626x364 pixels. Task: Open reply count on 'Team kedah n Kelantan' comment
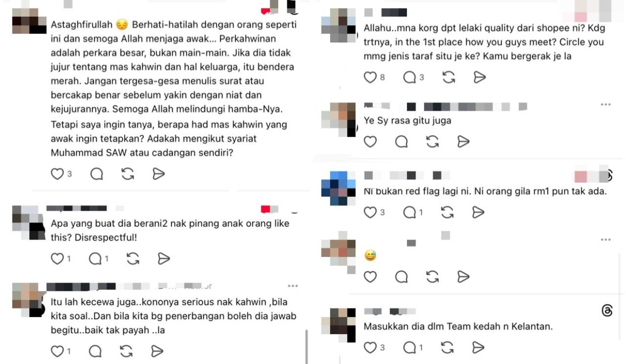point(413,348)
